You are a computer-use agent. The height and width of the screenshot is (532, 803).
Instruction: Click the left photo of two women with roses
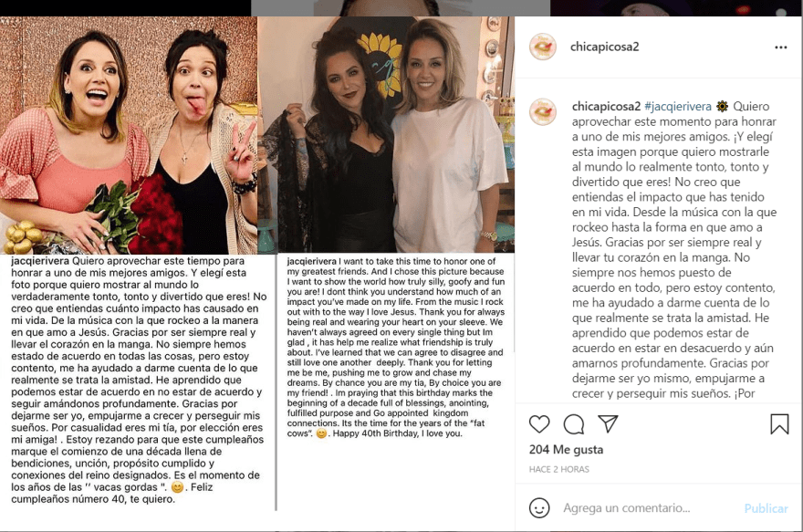[x=129, y=135]
